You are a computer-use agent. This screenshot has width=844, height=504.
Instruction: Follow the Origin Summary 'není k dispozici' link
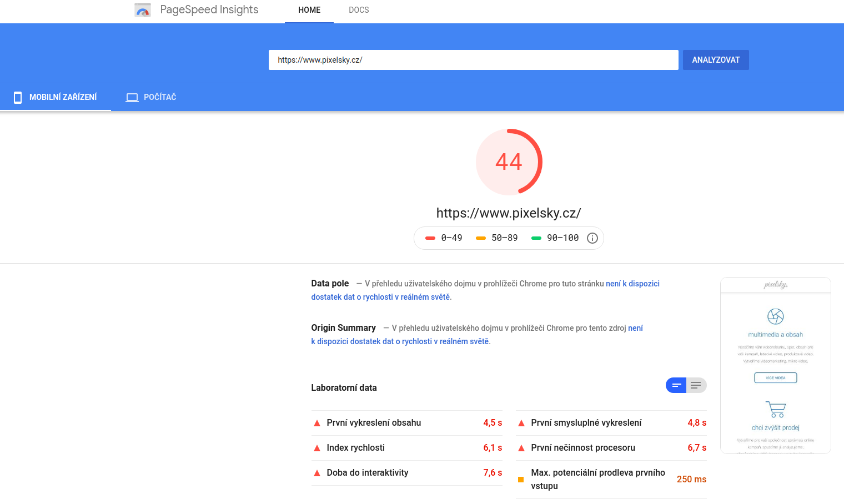477,335
